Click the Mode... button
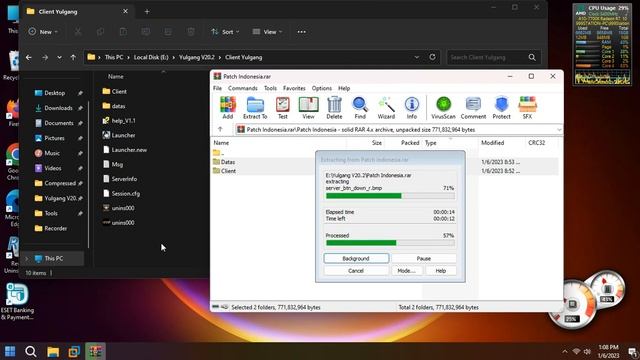Screen dimensions: 640x360 click(407, 271)
